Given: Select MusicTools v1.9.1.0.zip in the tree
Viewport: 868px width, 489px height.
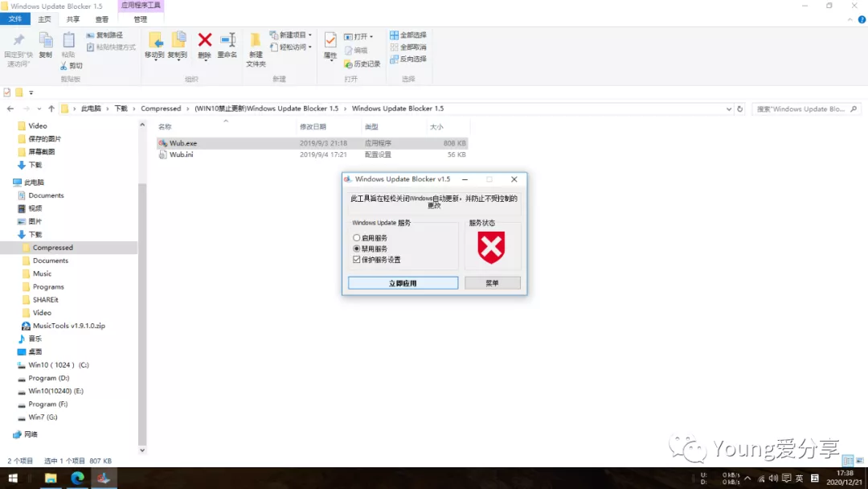Looking at the screenshot, I should tap(68, 326).
